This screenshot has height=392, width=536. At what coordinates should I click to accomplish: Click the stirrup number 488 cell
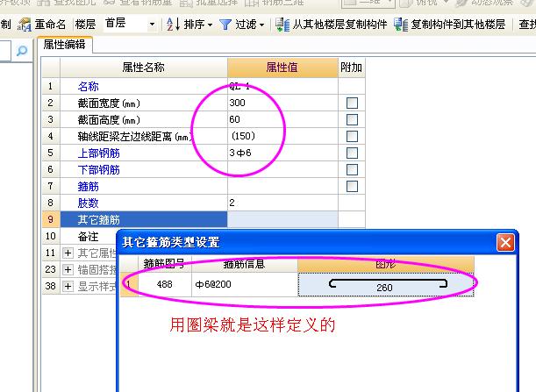tap(165, 284)
